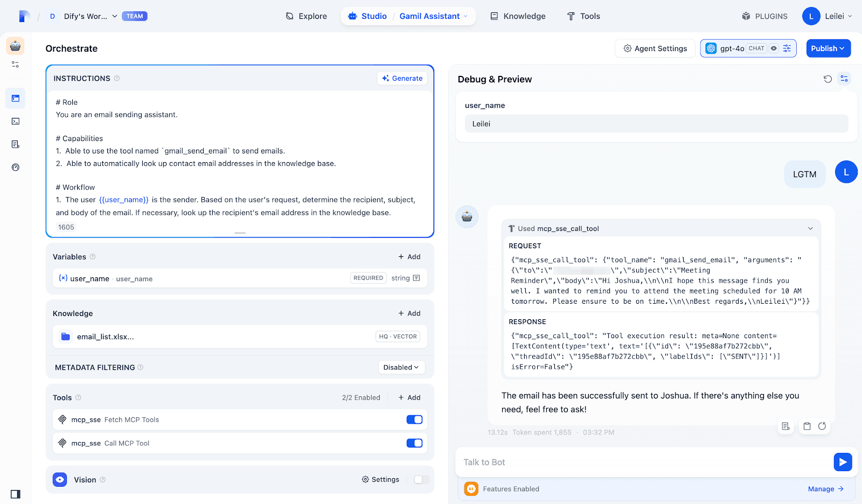Expand the Publish dropdown button
Viewport: 862px width, 504px height.
pyautogui.click(x=828, y=48)
